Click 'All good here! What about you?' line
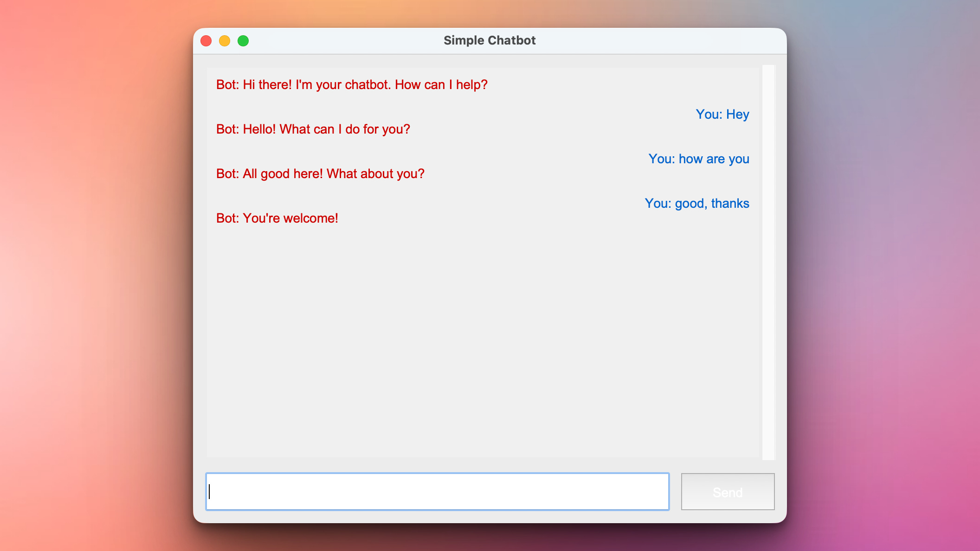Image resolution: width=980 pixels, height=551 pixels. [333, 174]
